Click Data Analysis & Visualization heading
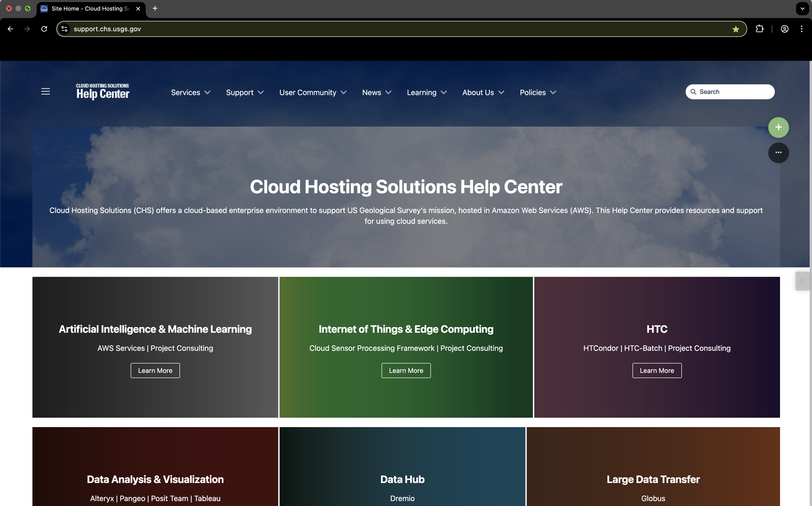 point(155,479)
